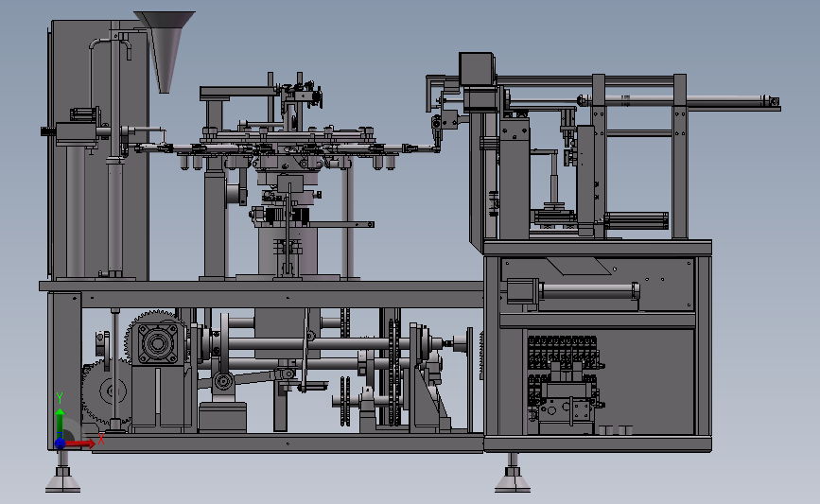Select the left leveling foot under the frame
820x504 pixels.
click(x=62, y=473)
